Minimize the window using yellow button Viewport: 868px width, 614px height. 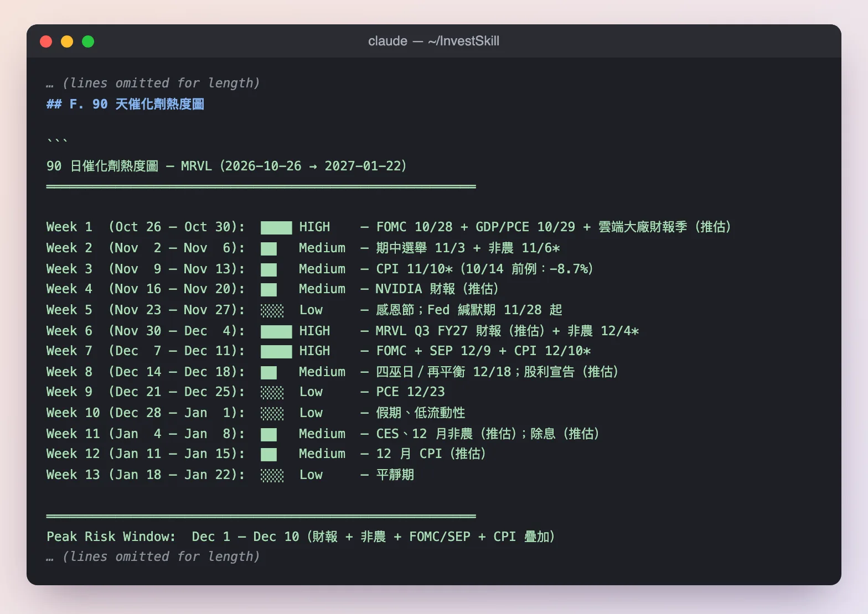(x=67, y=41)
